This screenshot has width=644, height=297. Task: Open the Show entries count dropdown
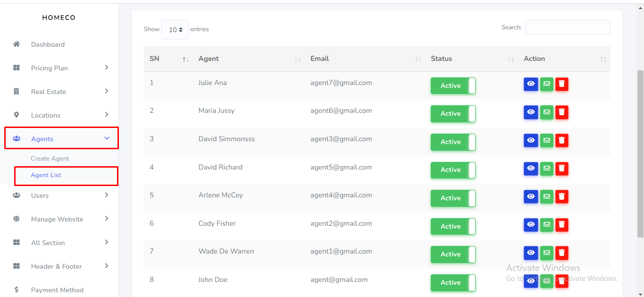coord(175,30)
